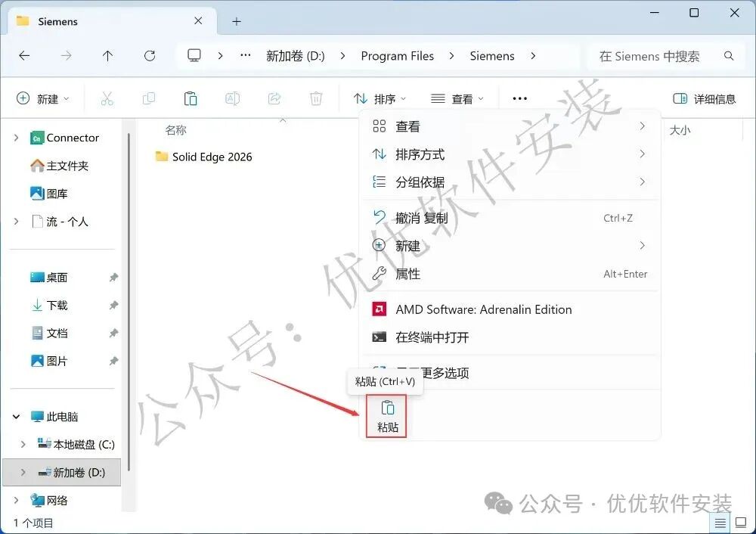Open 查看 submenu in context menu
Image resolution: width=756 pixels, height=534 pixels.
[510, 126]
